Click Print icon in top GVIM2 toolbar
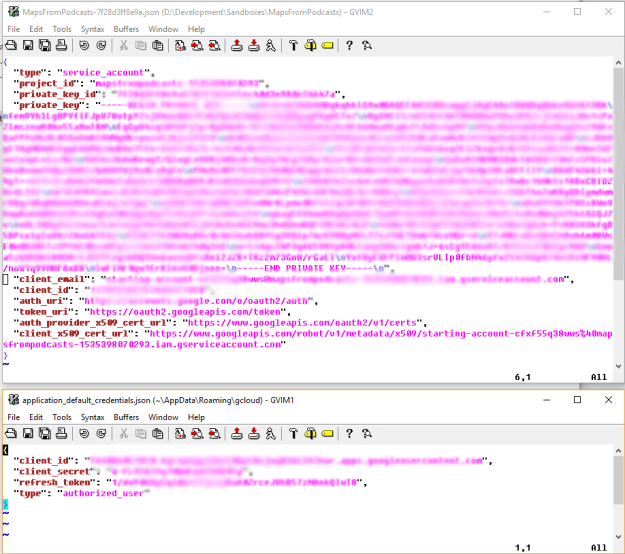Image resolution: width=625 pixels, height=554 pixels. click(62, 46)
